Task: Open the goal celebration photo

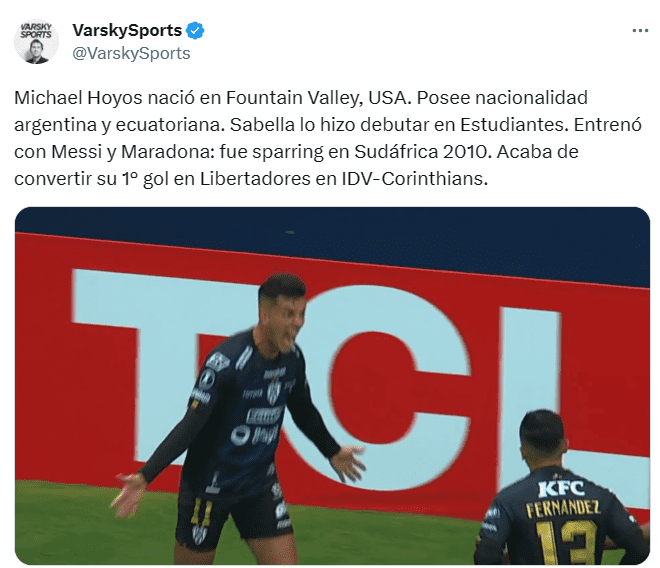Action: pyautogui.click(x=332, y=385)
